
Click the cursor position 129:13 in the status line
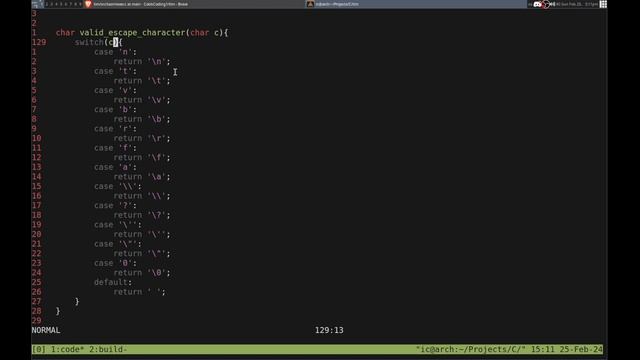pyautogui.click(x=329, y=330)
